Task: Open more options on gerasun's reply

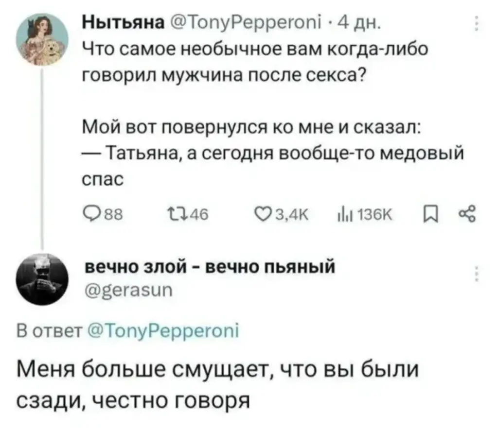Action: click(476, 274)
